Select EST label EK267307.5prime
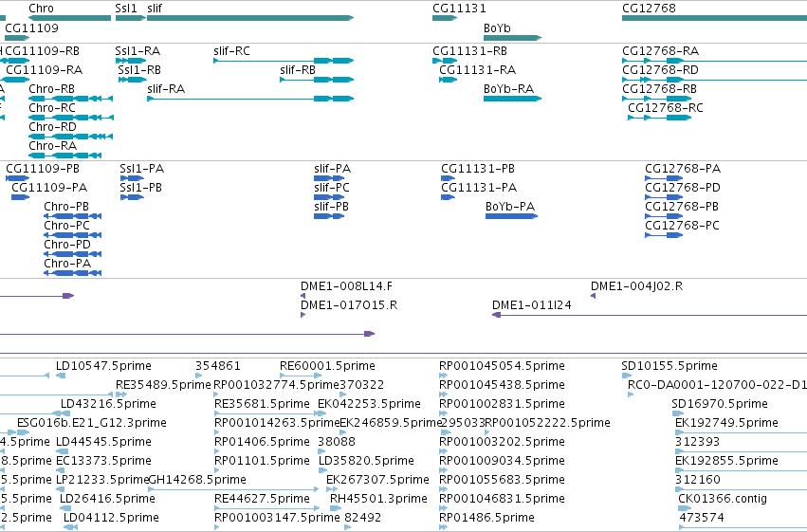The height and width of the screenshot is (532, 807). click(x=377, y=480)
